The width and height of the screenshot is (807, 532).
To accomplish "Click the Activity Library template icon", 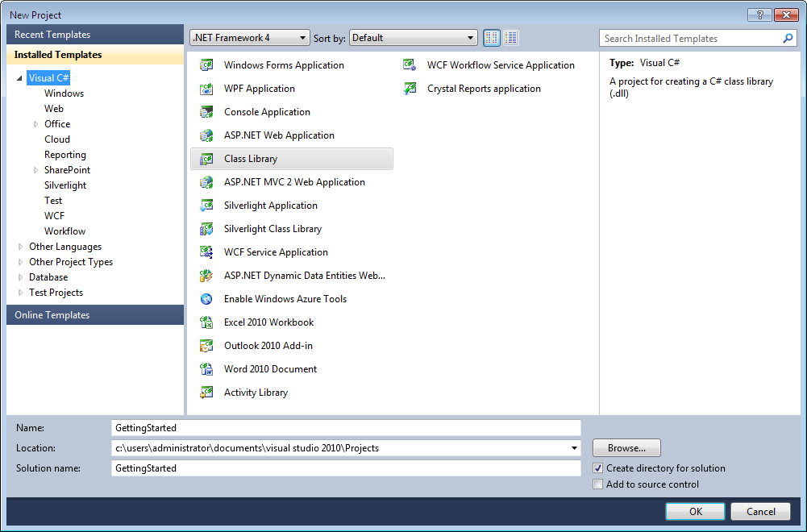I will [x=206, y=393].
